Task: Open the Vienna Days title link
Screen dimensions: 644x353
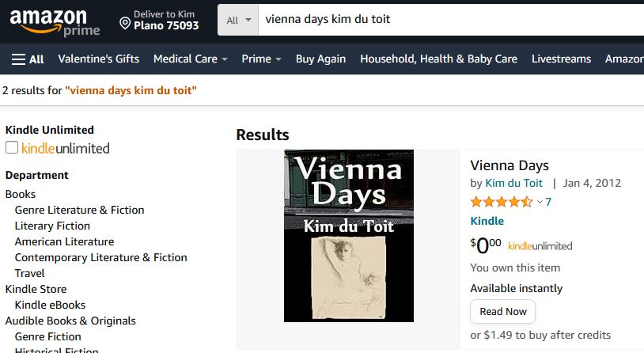Action: point(510,165)
